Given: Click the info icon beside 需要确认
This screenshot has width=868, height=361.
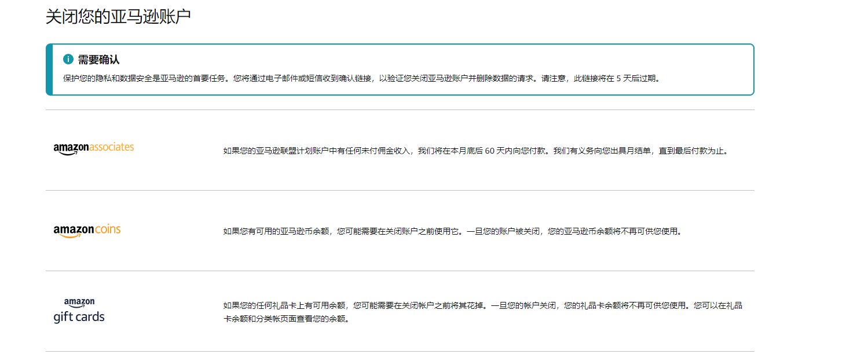Looking at the screenshot, I should click(68, 60).
